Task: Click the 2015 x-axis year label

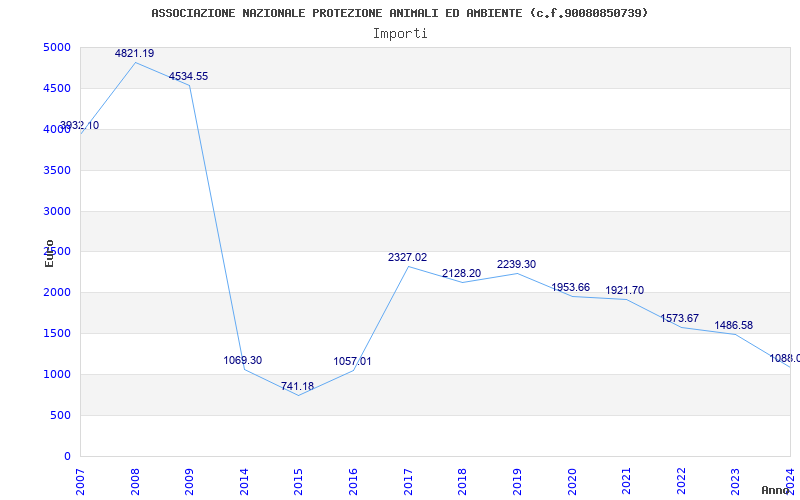Action: point(298,482)
